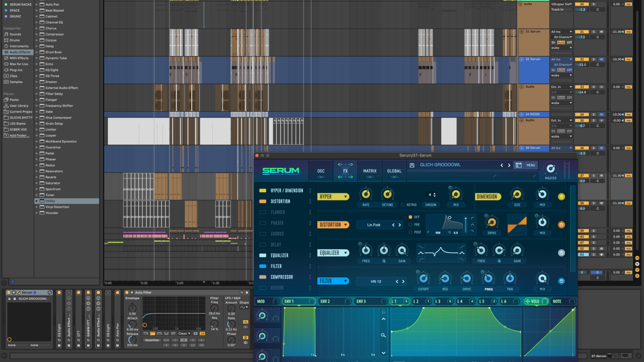
Task: Switch to Serum FX tab
Action: (x=345, y=171)
